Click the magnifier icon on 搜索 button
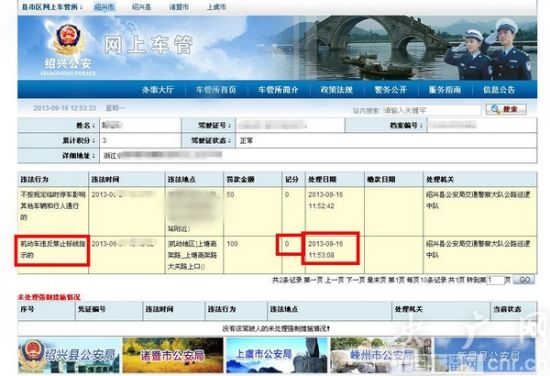Viewport: 550px width, 376px height. (495, 109)
